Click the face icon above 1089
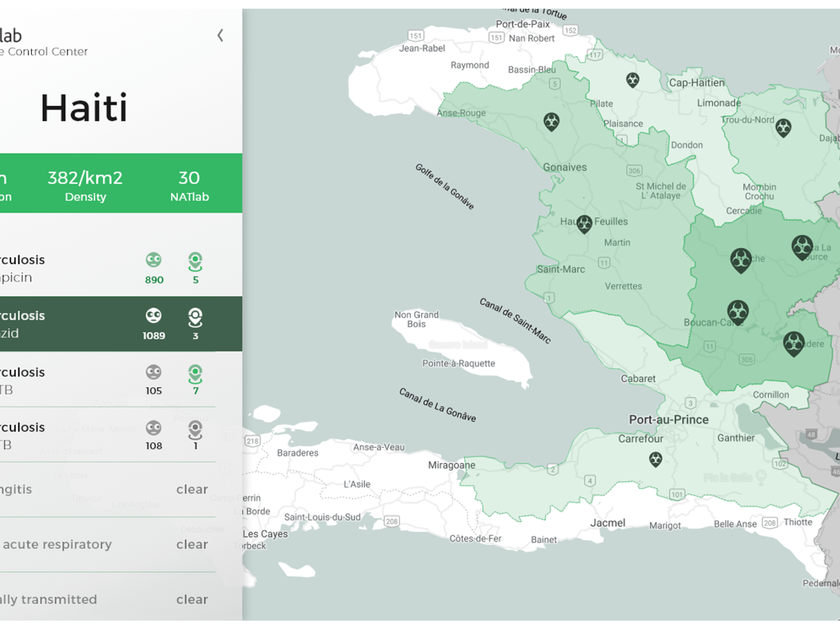This screenshot has height=630, width=840. point(153,316)
